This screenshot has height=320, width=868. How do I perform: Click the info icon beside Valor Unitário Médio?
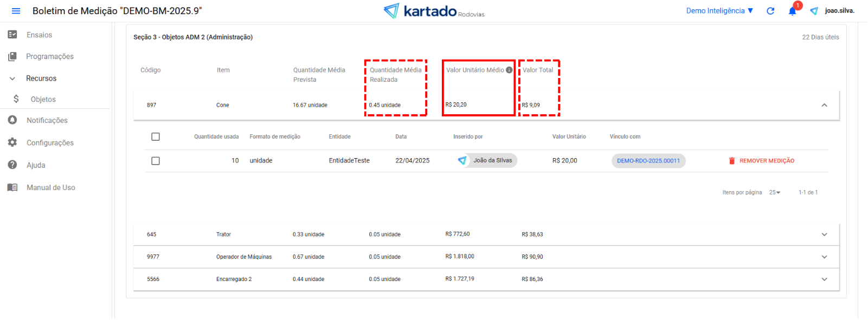tap(509, 70)
